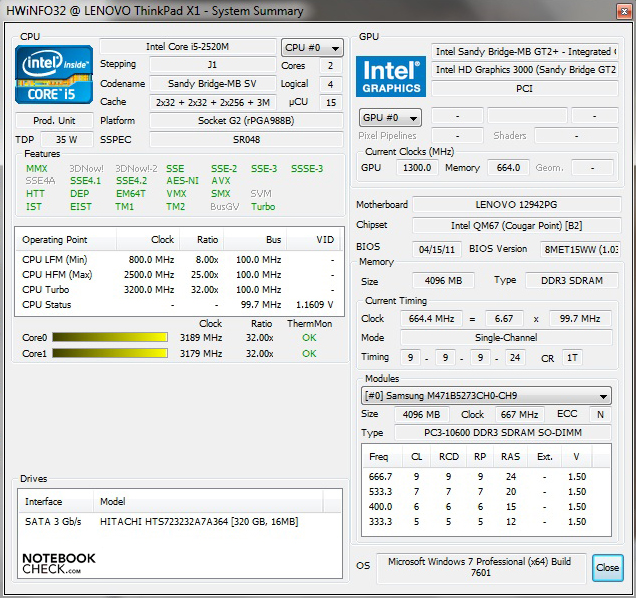Click the Turbo feature label
This screenshot has height=598, width=636.
pyautogui.click(x=263, y=207)
